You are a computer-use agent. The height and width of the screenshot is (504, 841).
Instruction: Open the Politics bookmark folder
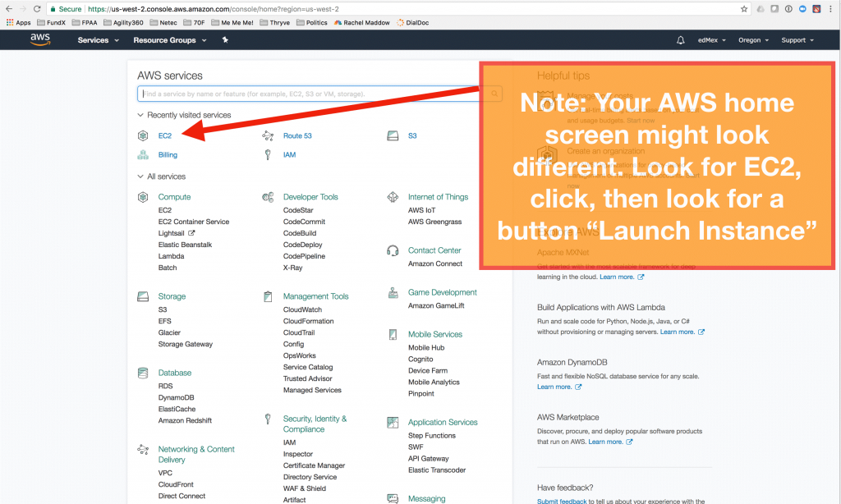point(311,22)
